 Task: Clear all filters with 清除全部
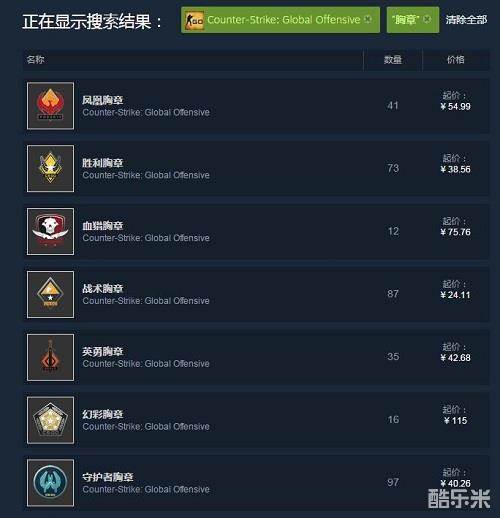(466, 20)
